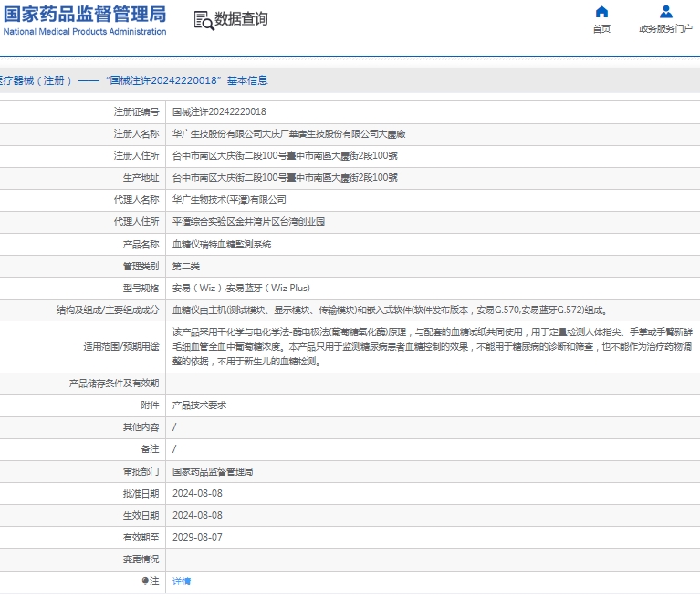
Task: Click the 批准日期 value 2024-08-08
Action: click(x=197, y=494)
